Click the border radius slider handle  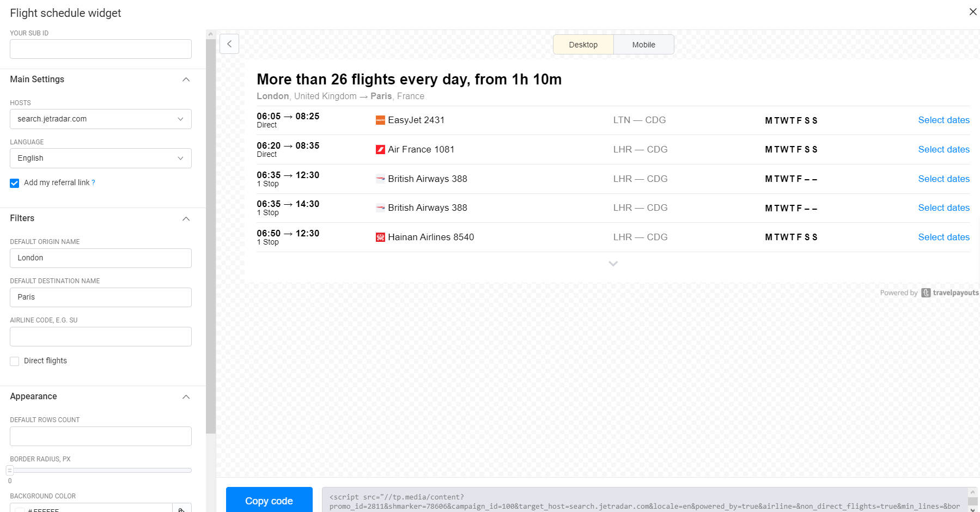tap(10, 470)
